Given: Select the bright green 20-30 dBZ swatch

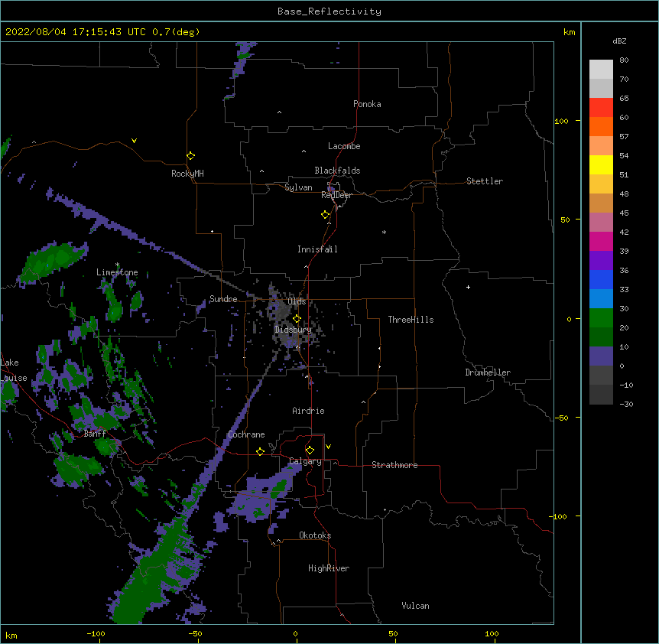Looking at the screenshot, I should (x=601, y=318).
